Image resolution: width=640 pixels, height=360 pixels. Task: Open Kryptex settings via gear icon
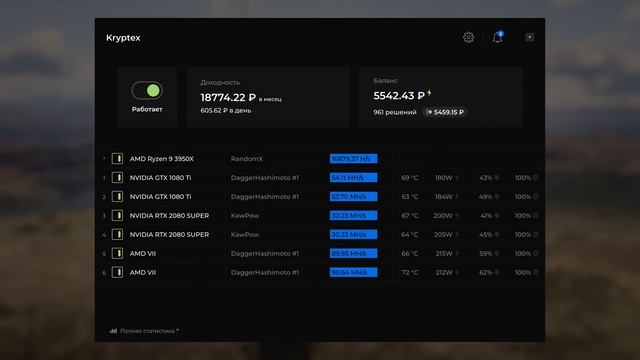469,37
